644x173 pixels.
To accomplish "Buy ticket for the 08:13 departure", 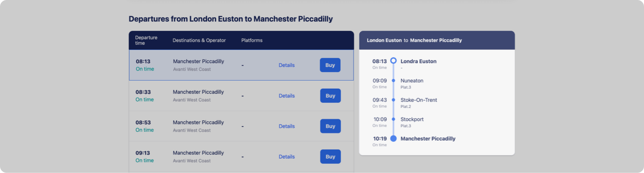I will [x=330, y=65].
